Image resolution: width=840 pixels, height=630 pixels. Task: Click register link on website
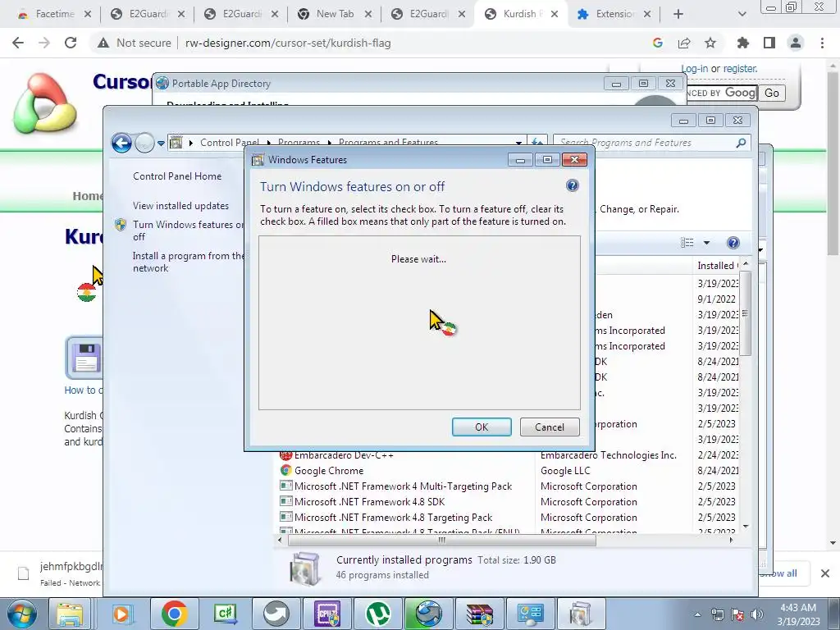click(x=740, y=69)
